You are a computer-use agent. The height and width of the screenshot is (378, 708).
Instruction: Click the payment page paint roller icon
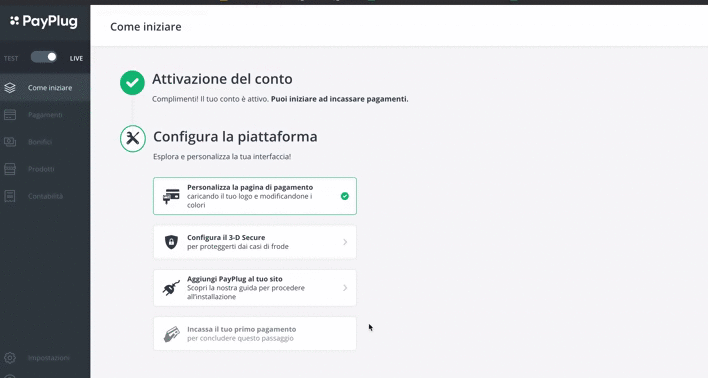(171, 196)
